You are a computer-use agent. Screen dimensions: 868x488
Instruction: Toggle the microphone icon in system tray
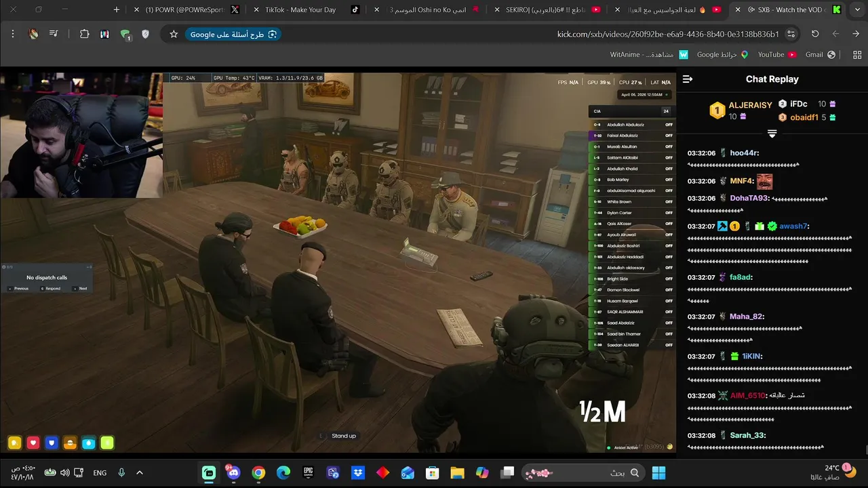[x=121, y=472]
